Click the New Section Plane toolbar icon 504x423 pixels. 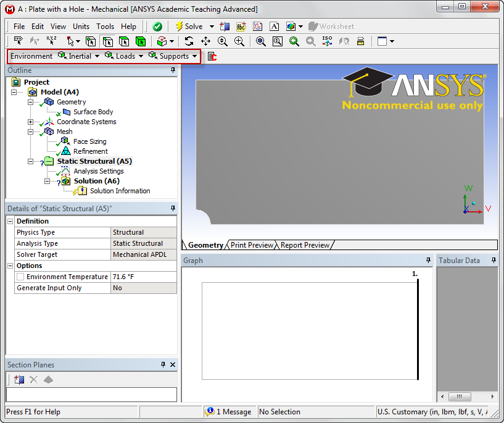pyautogui.click(x=225, y=27)
